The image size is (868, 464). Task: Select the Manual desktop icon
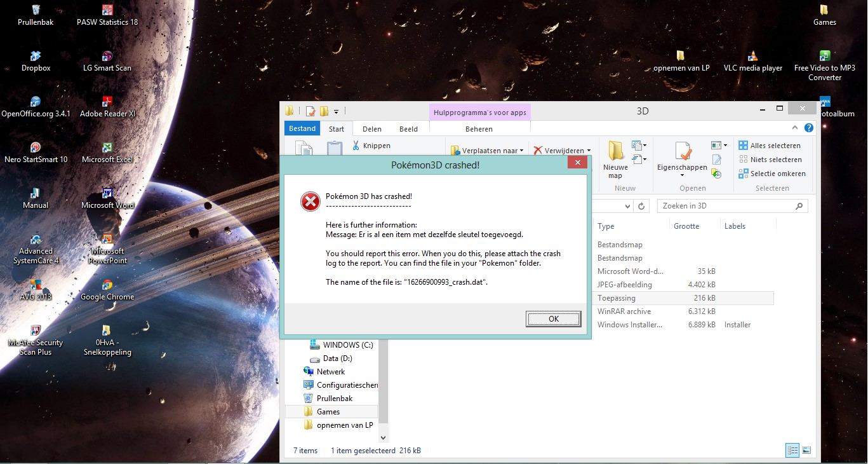tap(36, 198)
